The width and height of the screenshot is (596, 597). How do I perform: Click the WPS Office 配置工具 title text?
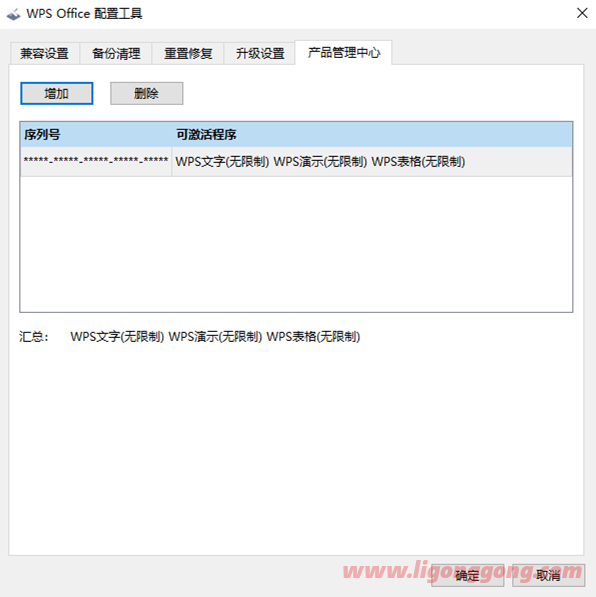tap(84, 14)
